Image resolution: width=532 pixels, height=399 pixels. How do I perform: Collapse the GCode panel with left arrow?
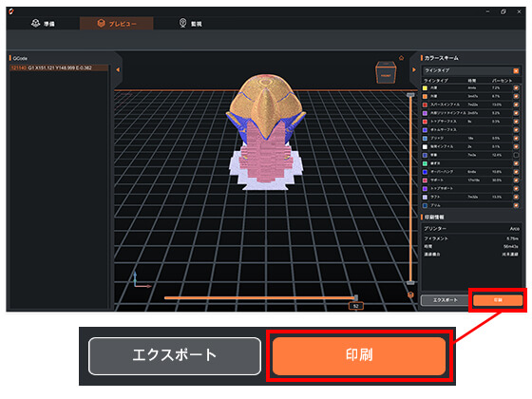[x=118, y=70]
